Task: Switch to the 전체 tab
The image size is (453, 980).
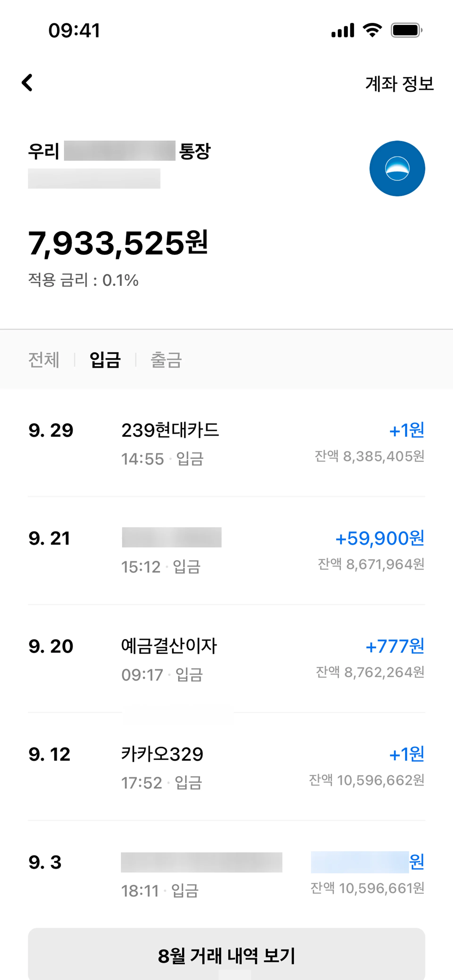Action: click(x=44, y=359)
